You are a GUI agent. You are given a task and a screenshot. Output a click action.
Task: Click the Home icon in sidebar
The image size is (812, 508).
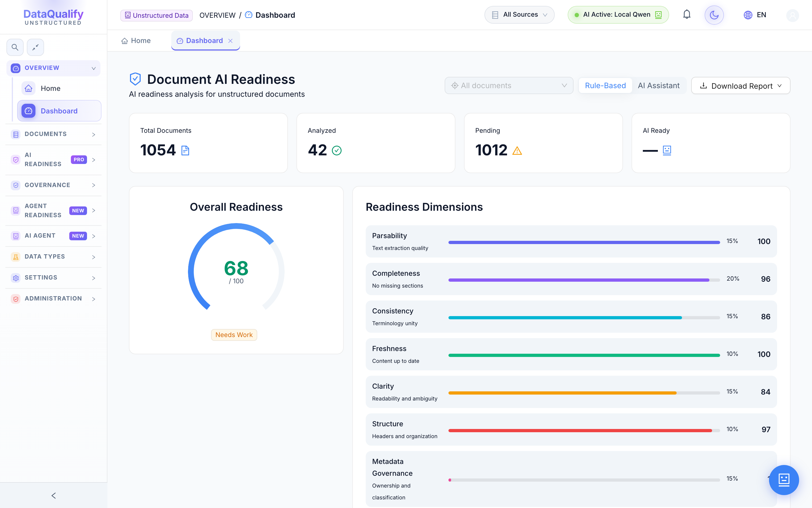point(28,88)
